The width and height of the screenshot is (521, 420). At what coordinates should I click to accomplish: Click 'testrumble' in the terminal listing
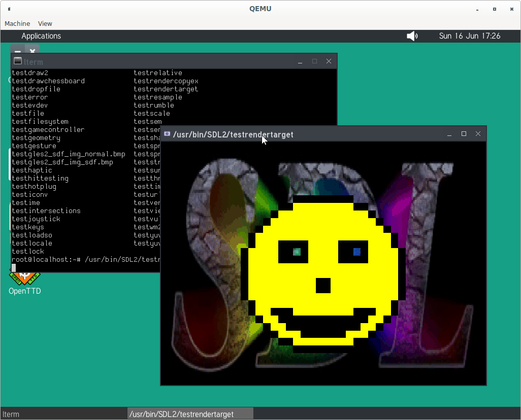tap(153, 105)
